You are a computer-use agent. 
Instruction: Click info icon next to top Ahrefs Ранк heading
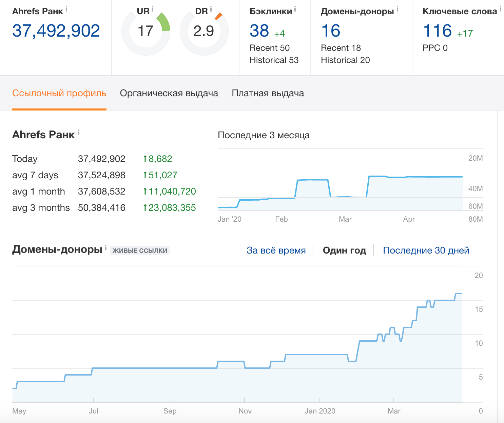[x=66, y=9]
